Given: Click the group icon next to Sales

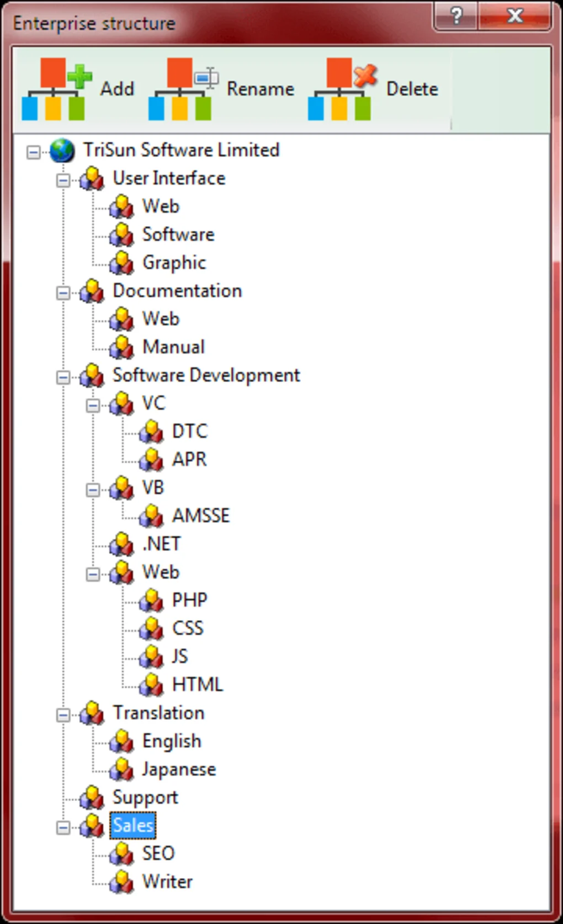Looking at the screenshot, I should point(92,826).
